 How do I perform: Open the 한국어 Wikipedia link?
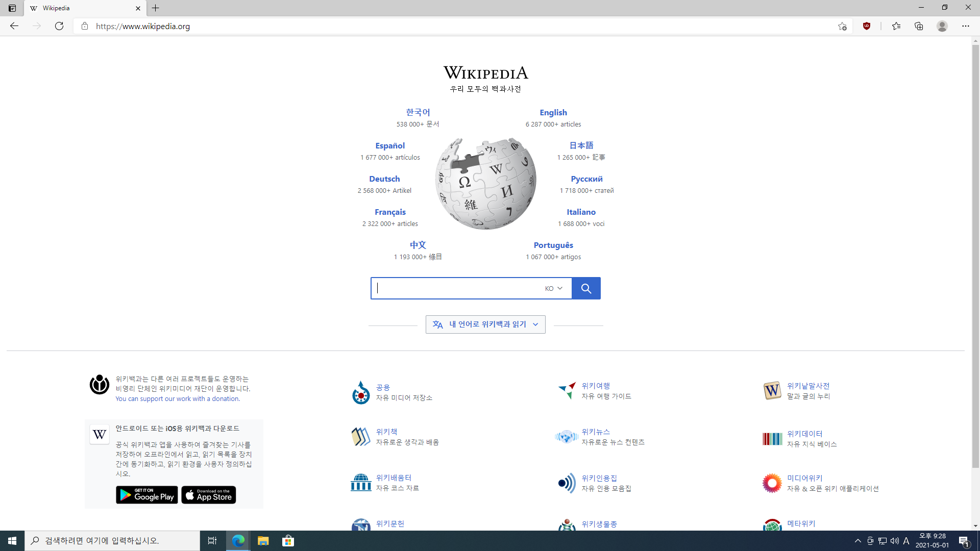[418, 112]
